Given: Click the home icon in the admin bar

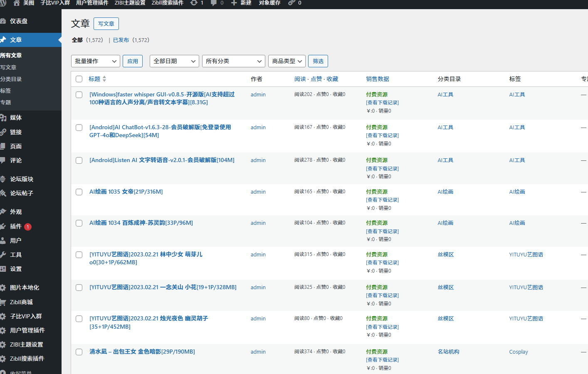Looking at the screenshot, I should (x=17, y=3).
